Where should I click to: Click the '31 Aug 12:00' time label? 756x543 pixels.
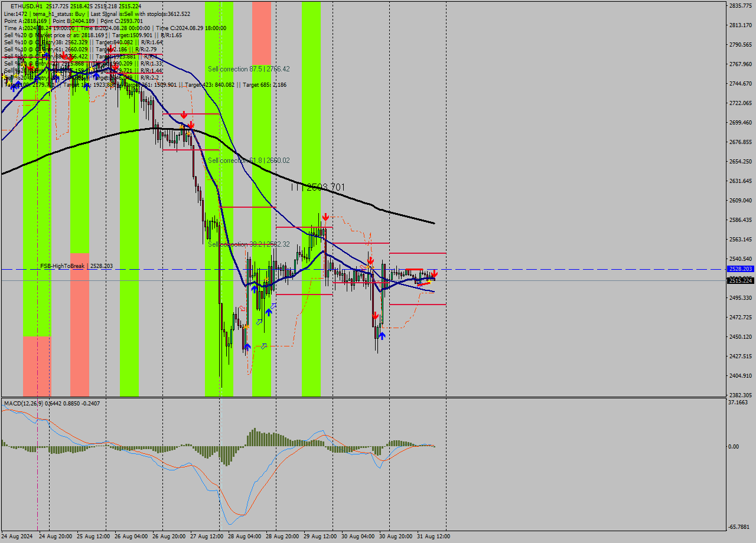pyautogui.click(x=434, y=537)
